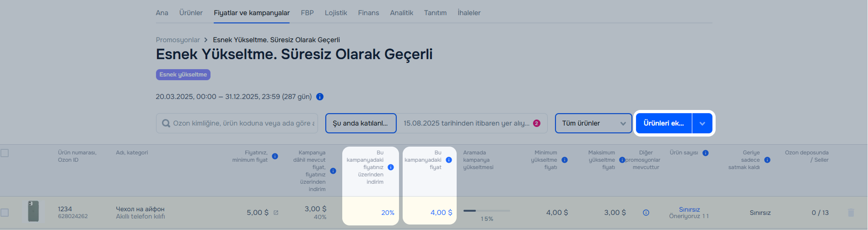Click the search field for Ozon ID or product code
The width and height of the screenshot is (868, 230).
tap(237, 123)
